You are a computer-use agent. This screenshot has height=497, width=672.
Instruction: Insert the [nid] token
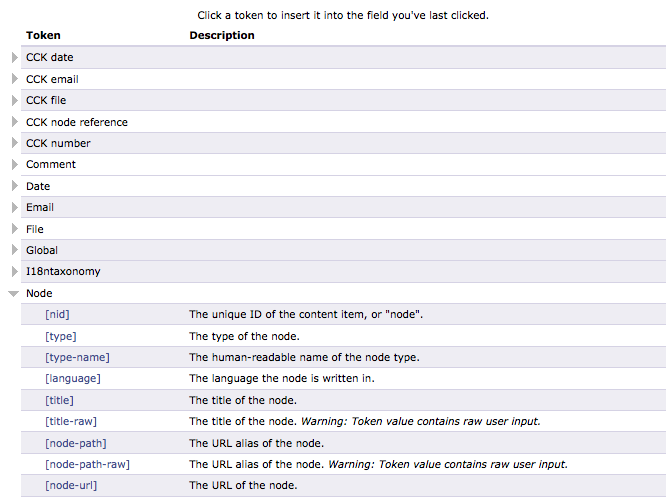tap(57, 315)
